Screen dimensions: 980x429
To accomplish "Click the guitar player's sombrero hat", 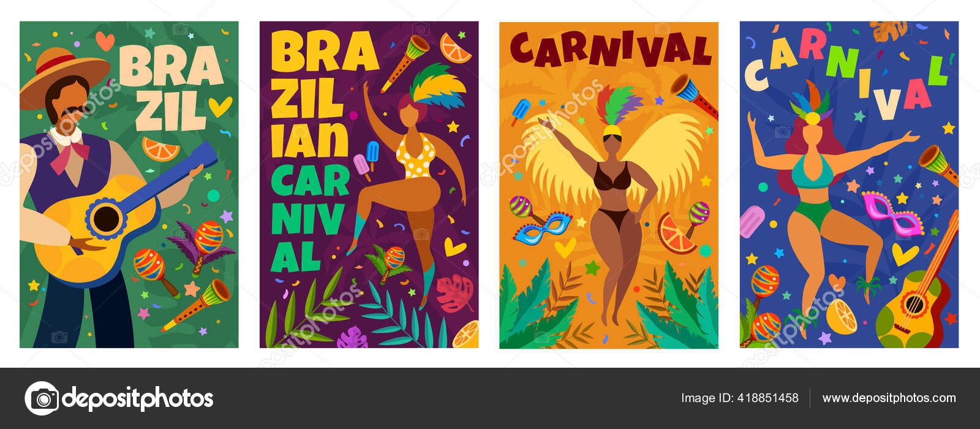I will [63, 74].
